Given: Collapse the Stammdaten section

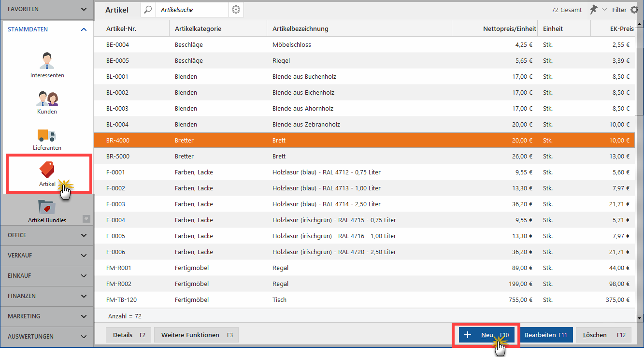Looking at the screenshot, I should tap(47, 29).
